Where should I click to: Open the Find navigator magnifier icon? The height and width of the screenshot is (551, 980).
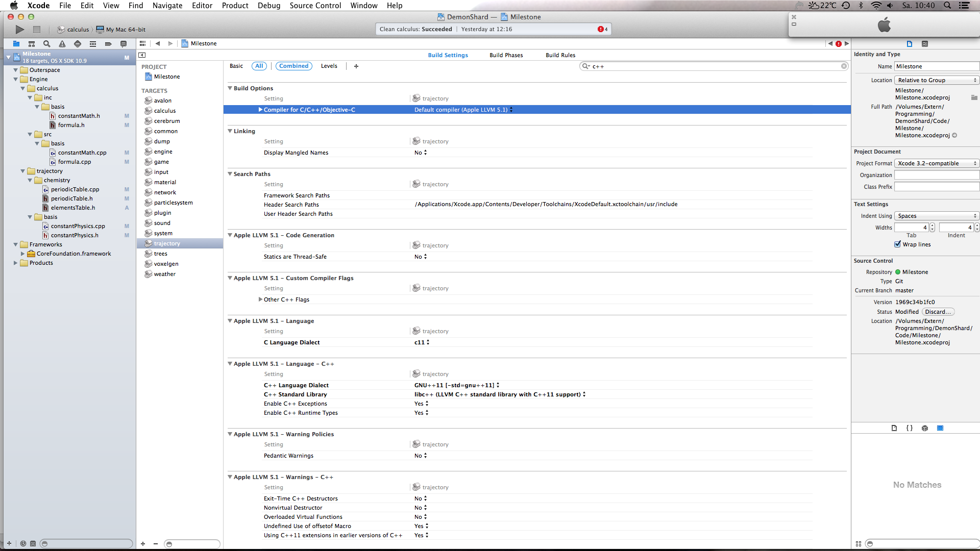tap(47, 44)
